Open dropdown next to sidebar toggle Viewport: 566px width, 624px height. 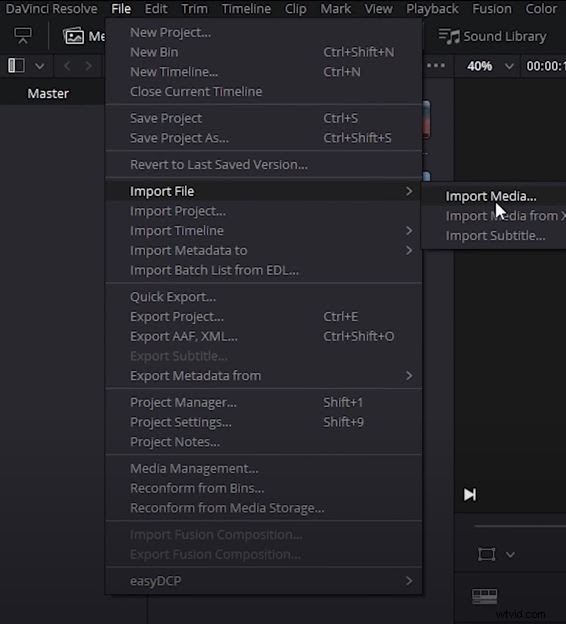tap(40, 66)
